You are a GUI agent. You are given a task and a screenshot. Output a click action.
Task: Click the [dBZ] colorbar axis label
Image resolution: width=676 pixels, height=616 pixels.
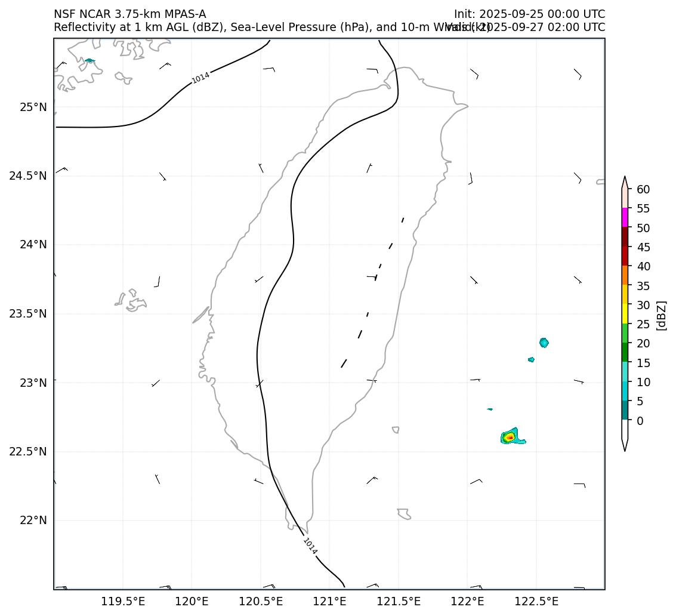661,315
